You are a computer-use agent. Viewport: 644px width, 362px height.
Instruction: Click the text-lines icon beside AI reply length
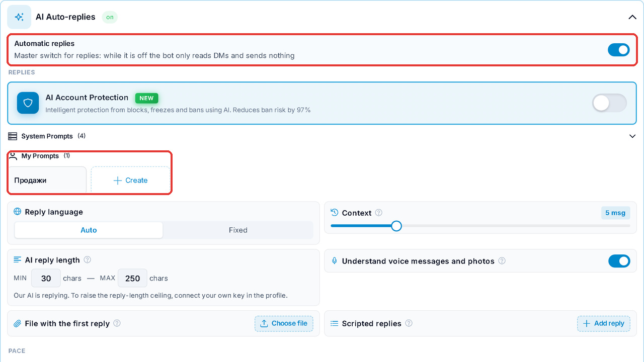pyautogui.click(x=18, y=260)
